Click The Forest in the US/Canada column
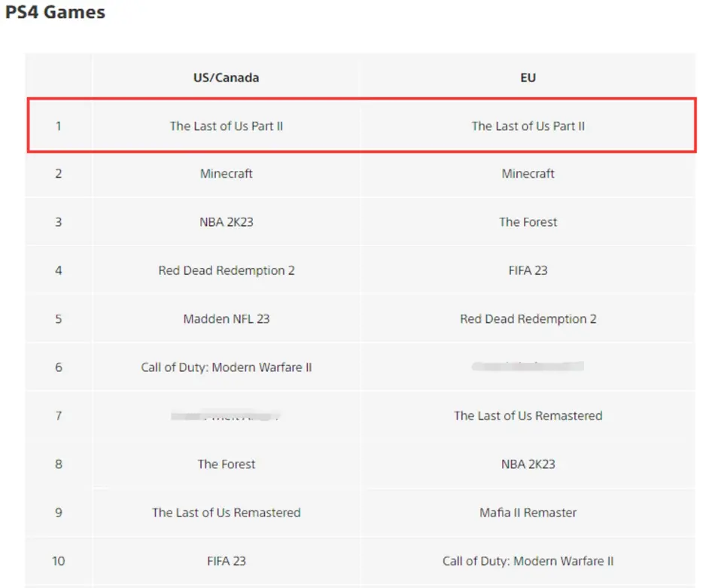The width and height of the screenshot is (709, 588). click(226, 464)
